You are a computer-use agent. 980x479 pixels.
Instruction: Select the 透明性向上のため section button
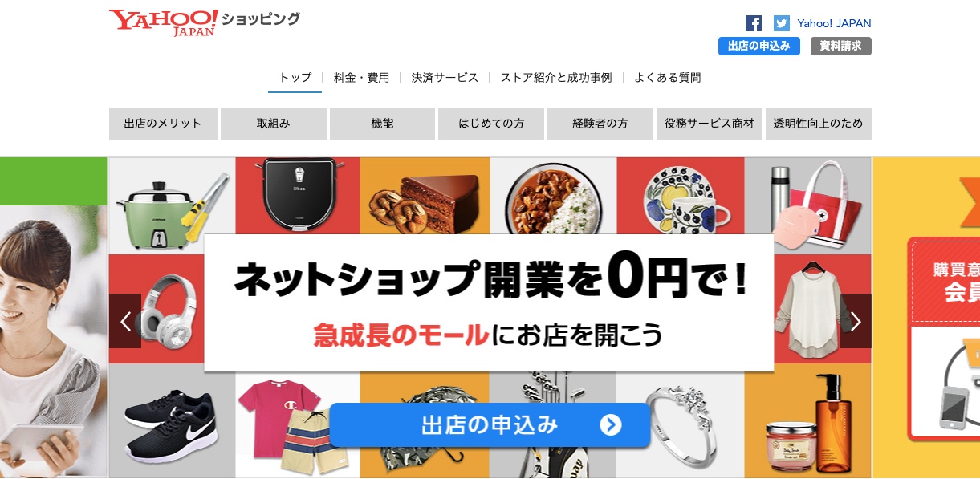pos(819,124)
